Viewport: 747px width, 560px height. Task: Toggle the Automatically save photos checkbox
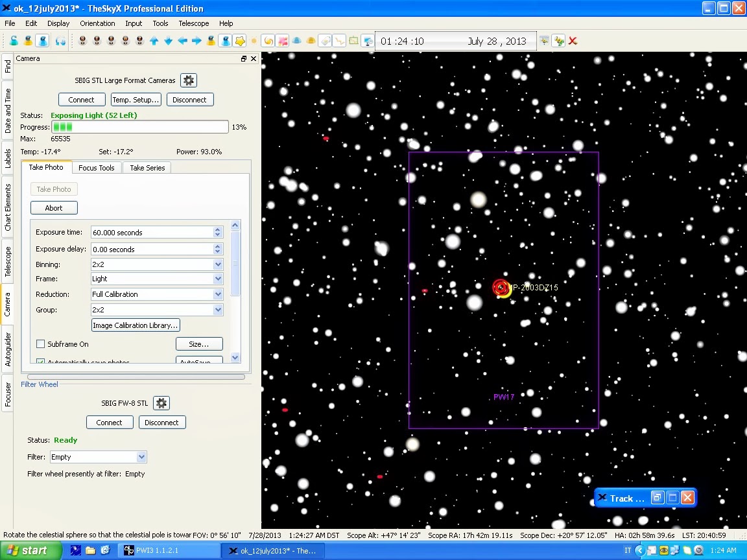40,360
